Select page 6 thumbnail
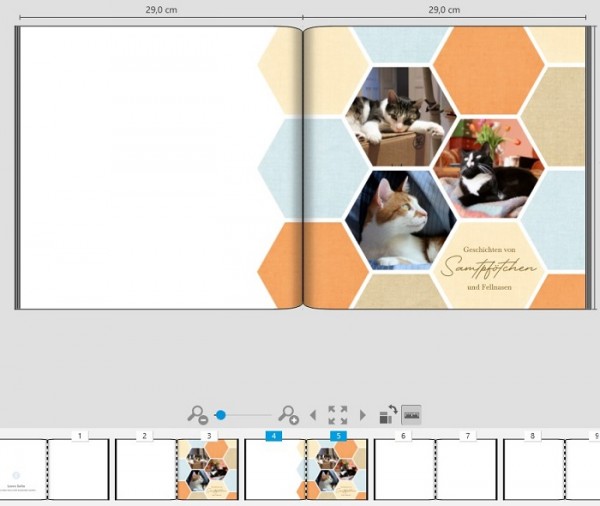This screenshot has width=600, height=506. [404, 470]
